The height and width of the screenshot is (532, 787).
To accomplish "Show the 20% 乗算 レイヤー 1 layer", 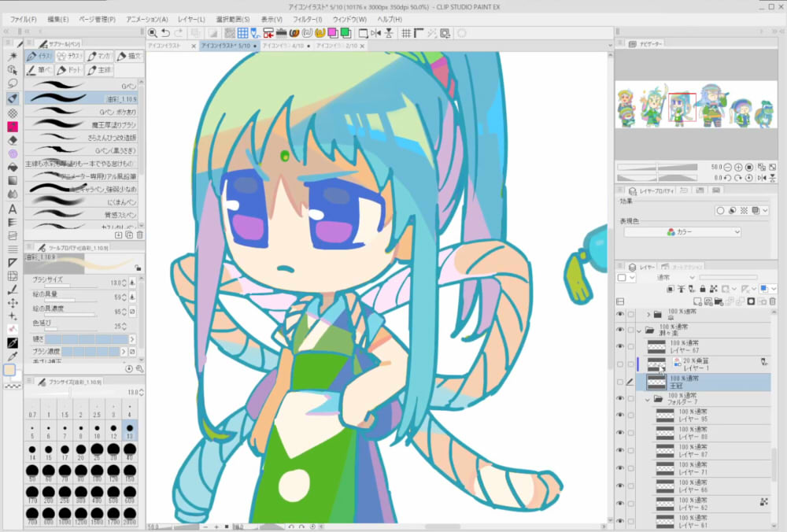I will [620, 364].
